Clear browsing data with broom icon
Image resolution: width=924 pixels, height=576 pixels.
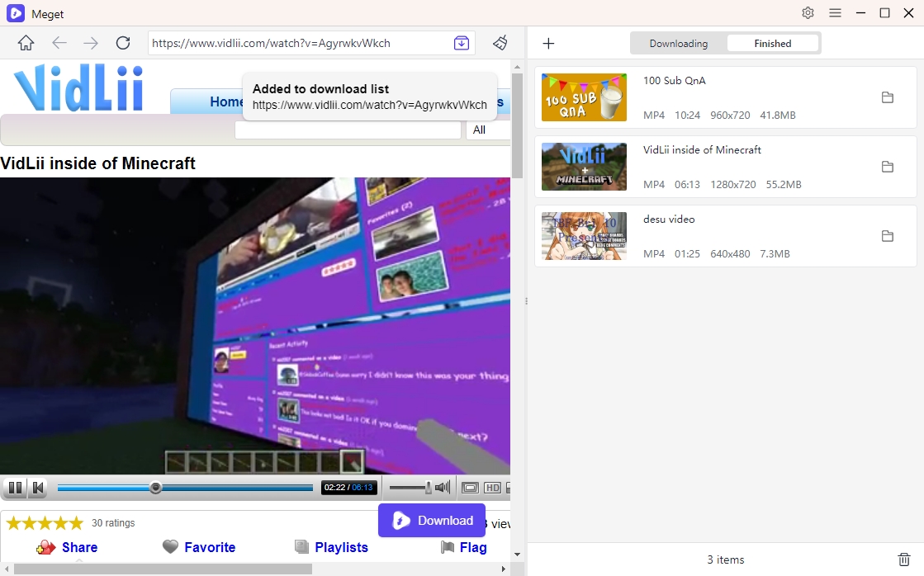pyautogui.click(x=500, y=42)
